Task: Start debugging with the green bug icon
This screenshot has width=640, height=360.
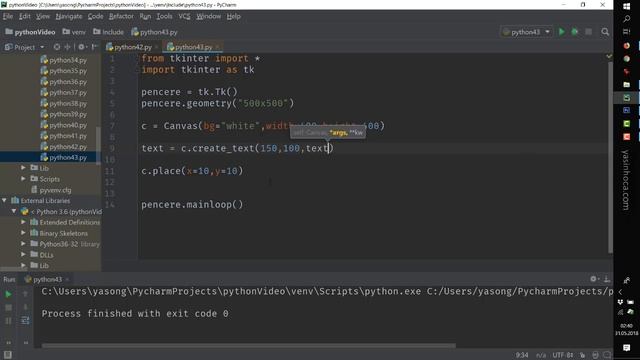Action: pos(575,32)
